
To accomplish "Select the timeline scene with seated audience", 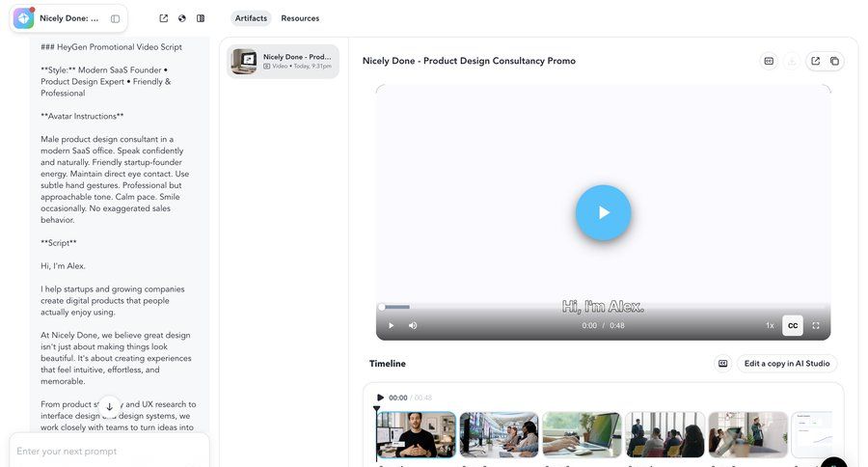I will (665, 435).
